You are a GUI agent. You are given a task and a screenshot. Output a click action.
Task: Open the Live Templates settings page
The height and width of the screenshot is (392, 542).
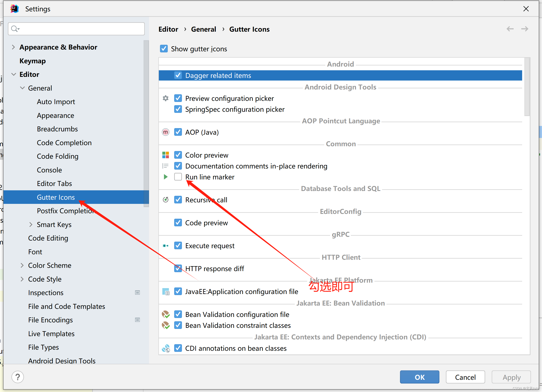[51, 334]
